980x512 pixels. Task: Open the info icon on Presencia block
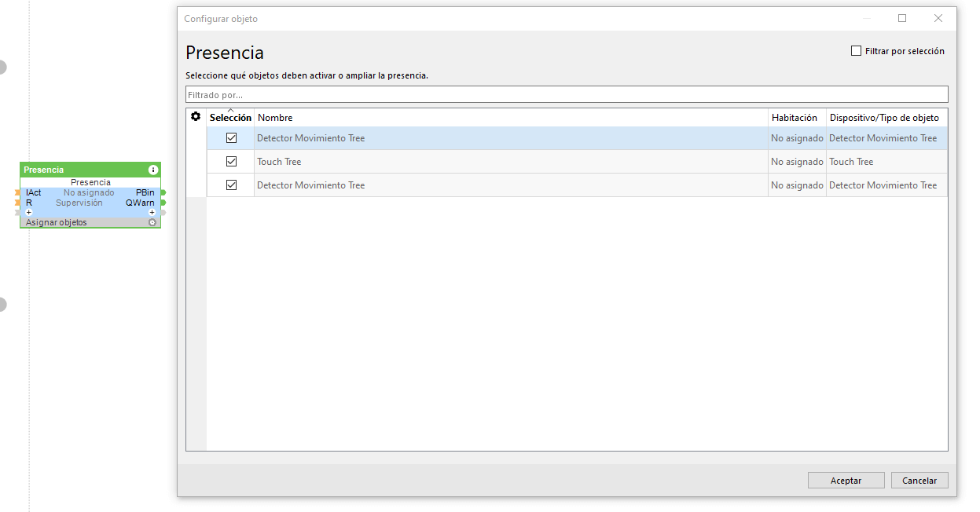153,170
